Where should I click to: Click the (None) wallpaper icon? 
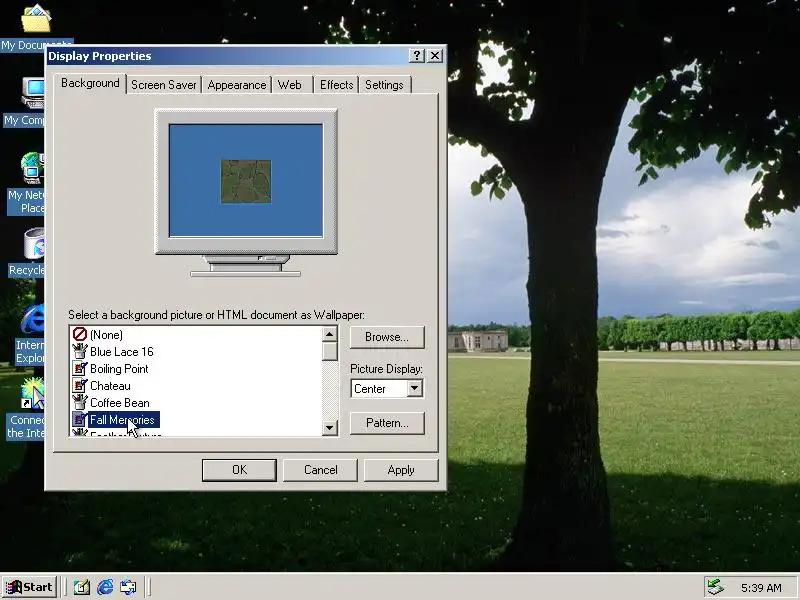80,335
